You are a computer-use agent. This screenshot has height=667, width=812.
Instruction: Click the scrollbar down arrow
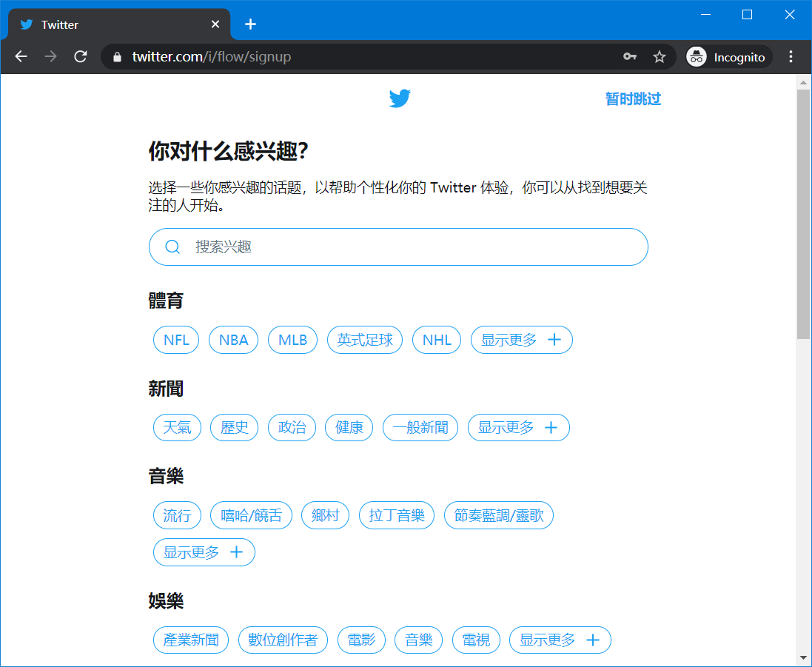tap(803, 658)
